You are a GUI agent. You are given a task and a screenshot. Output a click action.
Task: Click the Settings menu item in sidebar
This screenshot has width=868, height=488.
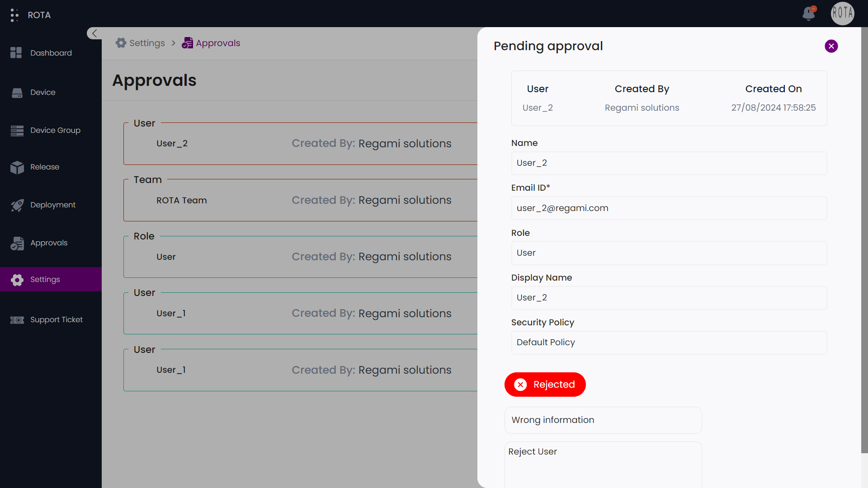coord(51,279)
